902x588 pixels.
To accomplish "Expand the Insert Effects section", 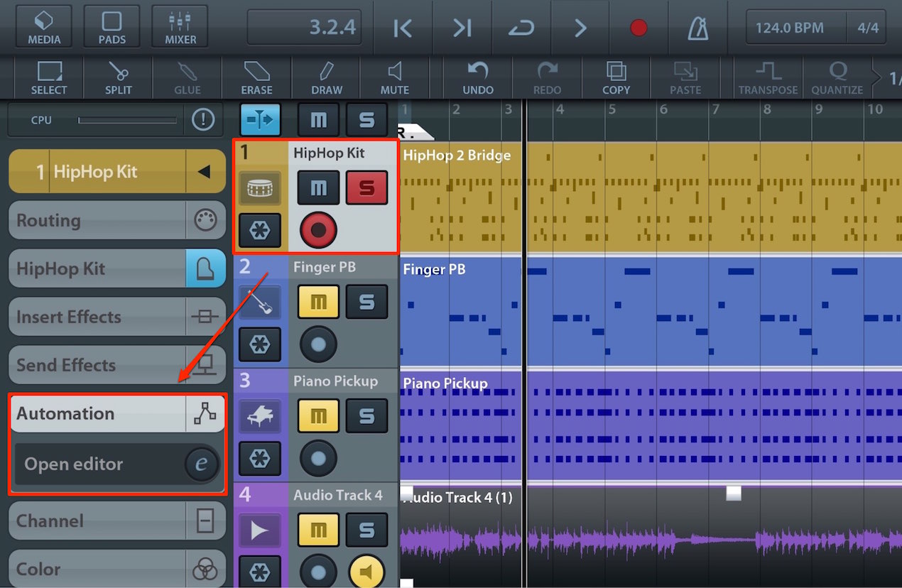I will coord(117,317).
